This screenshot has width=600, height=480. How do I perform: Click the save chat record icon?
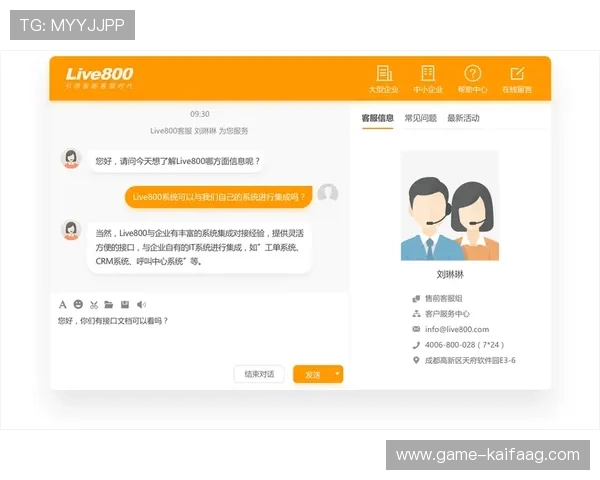point(125,305)
